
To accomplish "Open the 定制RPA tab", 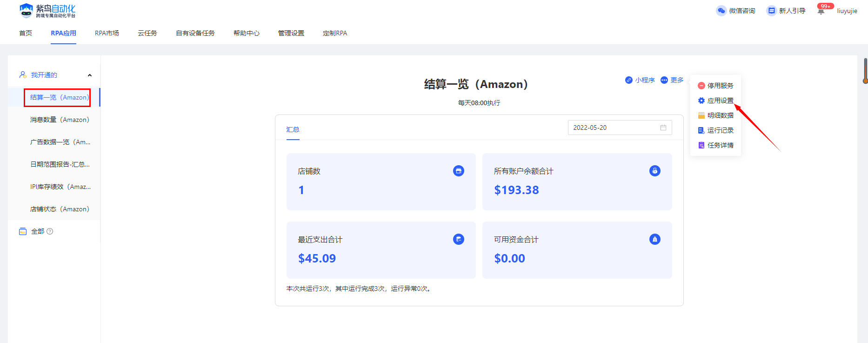I will pos(335,33).
